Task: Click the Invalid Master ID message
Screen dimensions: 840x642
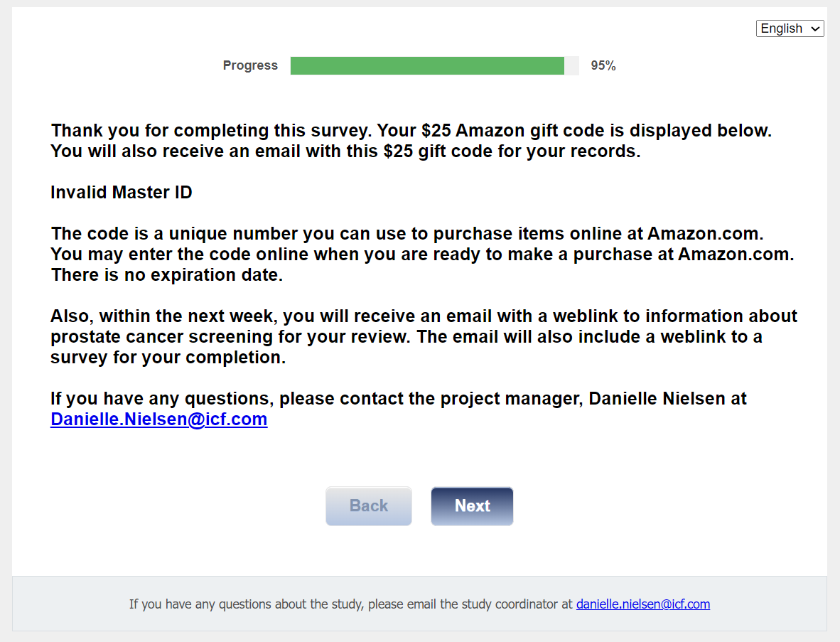Action: point(122,192)
